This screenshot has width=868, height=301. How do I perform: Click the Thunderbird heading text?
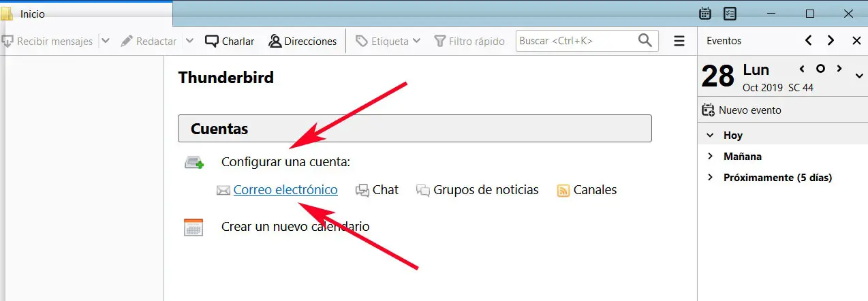[226, 78]
